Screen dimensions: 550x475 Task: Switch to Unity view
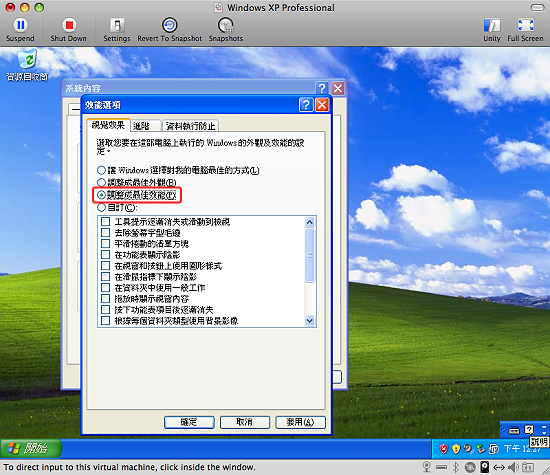tap(492, 30)
